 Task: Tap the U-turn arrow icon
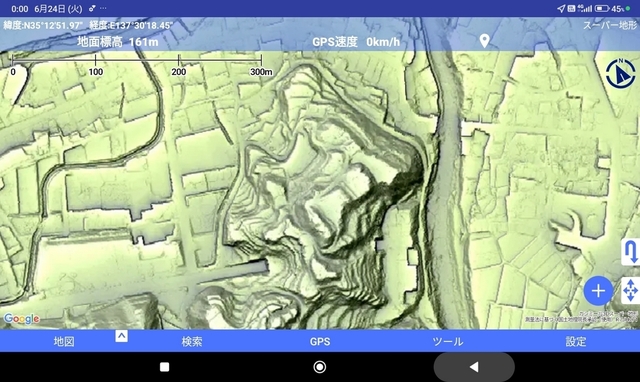tap(631, 251)
